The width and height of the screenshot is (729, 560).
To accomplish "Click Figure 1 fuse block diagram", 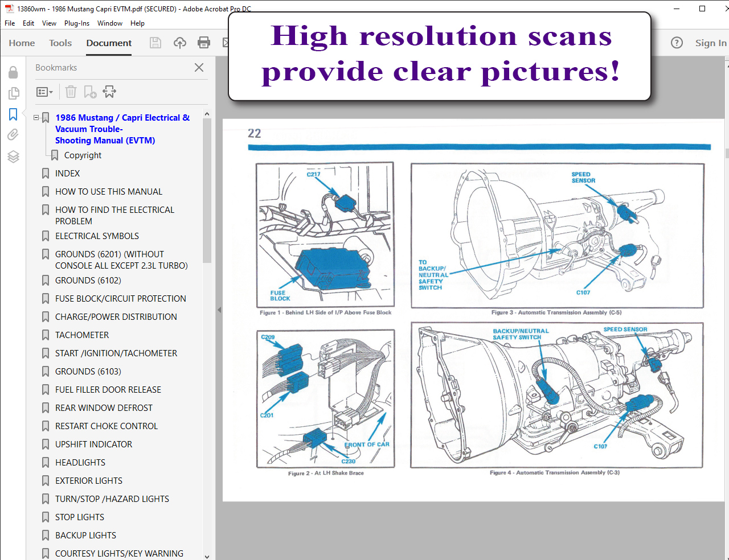I will (325, 234).
